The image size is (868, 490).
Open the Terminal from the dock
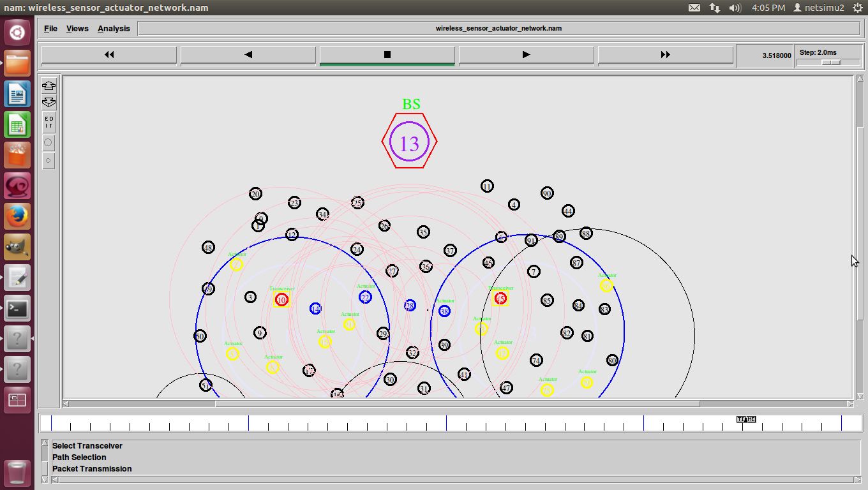click(x=17, y=309)
